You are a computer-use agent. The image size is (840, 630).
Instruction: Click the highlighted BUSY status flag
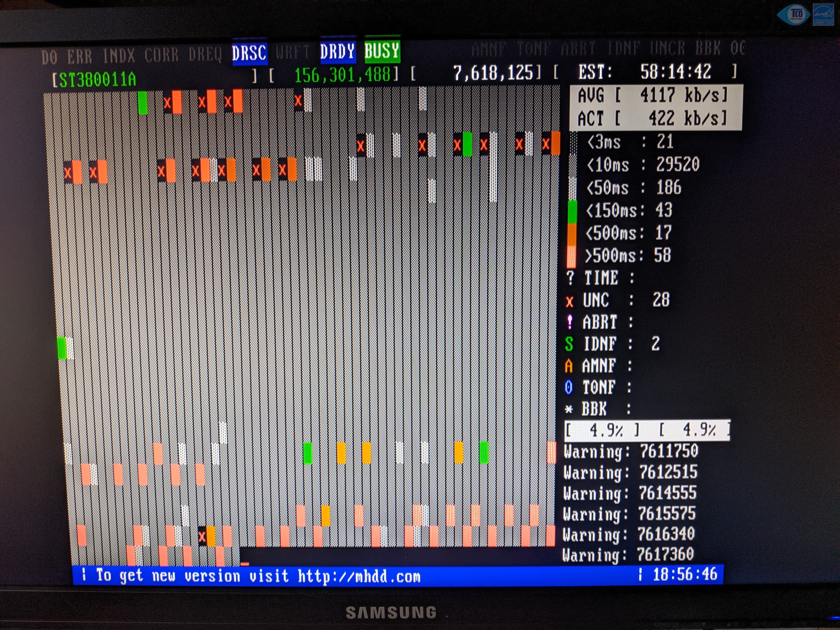(382, 51)
